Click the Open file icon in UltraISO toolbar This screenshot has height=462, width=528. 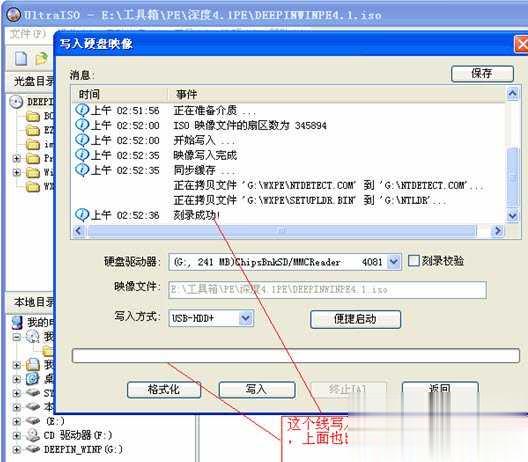coord(41,59)
